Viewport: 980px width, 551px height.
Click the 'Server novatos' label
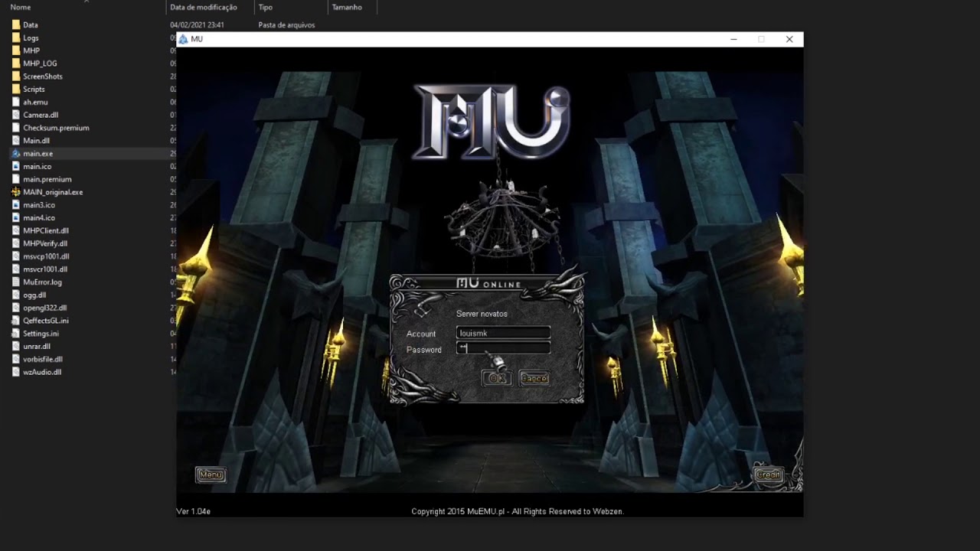(482, 314)
